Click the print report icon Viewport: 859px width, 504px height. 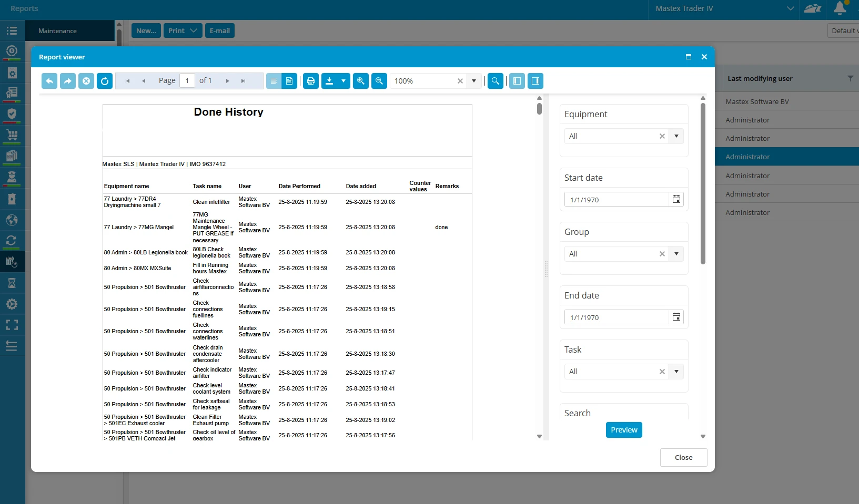click(x=311, y=81)
